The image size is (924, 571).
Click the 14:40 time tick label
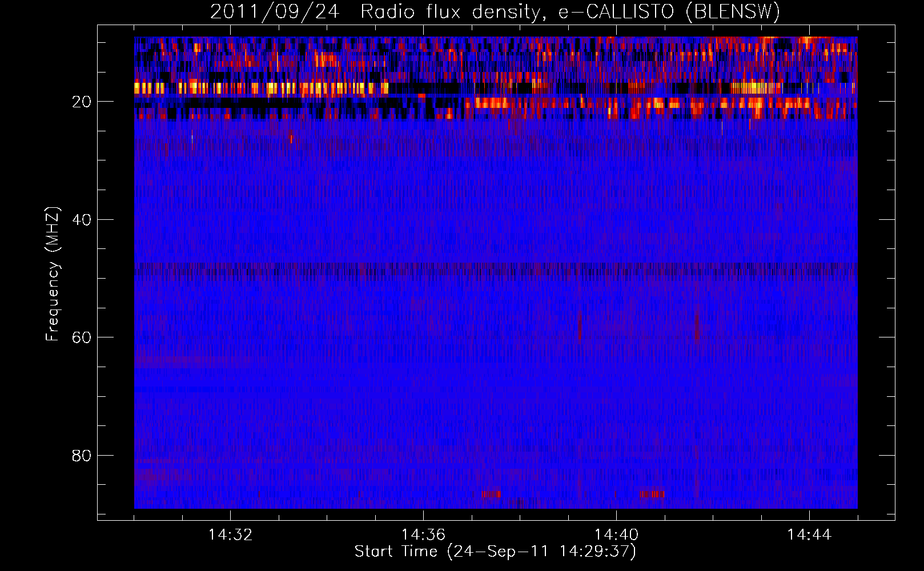coord(616,535)
